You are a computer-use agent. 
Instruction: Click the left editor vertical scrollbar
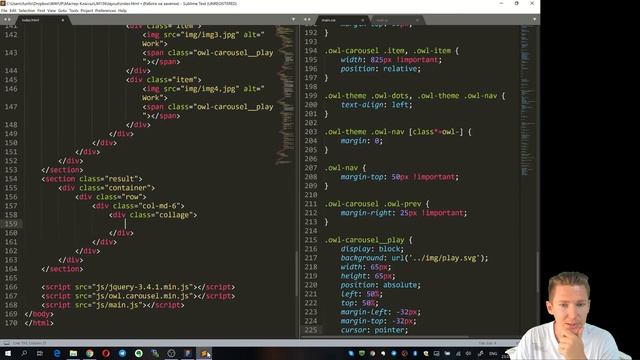coord(297,274)
